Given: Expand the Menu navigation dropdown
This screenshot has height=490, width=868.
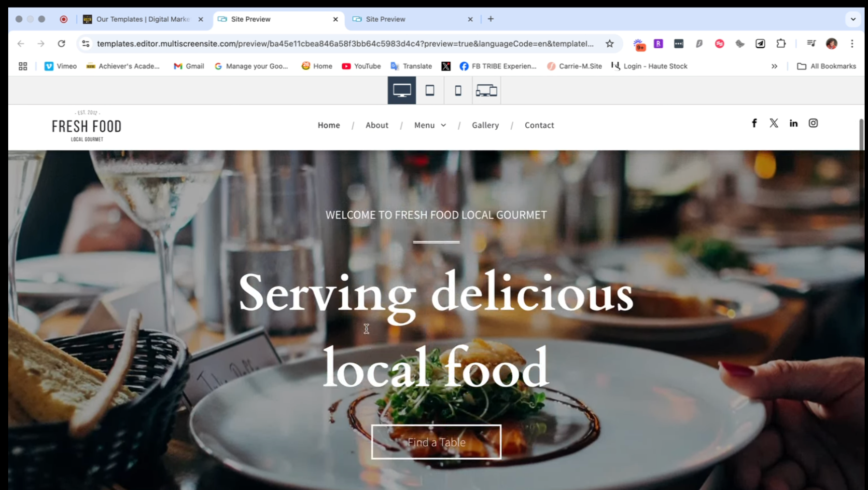Looking at the screenshot, I should (x=430, y=125).
